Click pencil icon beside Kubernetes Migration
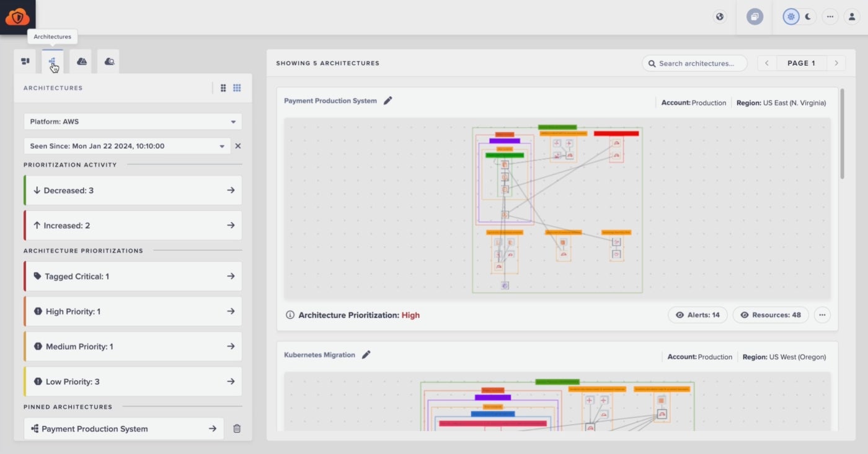This screenshot has width=868, height=454. pyautogui.click(x=366, y=355)
